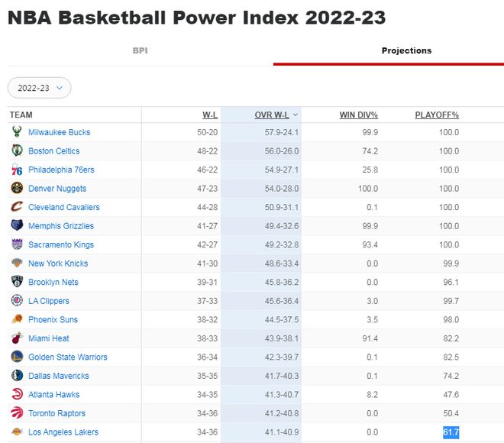Viewport: 504px width, 443px height.
Task: Open the Atlanta Hawks team link
Action: [x=53, y=394]
